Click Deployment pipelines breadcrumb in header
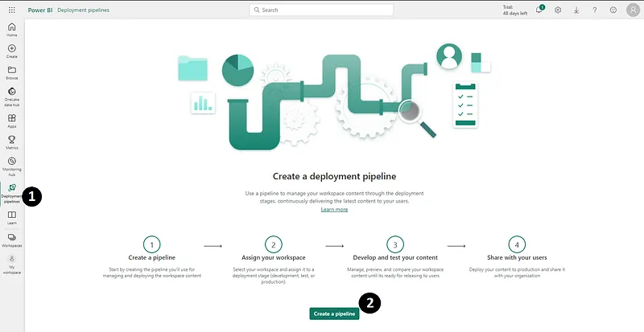The width and height of the screenshot is (644, 332). [x=84, y=10]
